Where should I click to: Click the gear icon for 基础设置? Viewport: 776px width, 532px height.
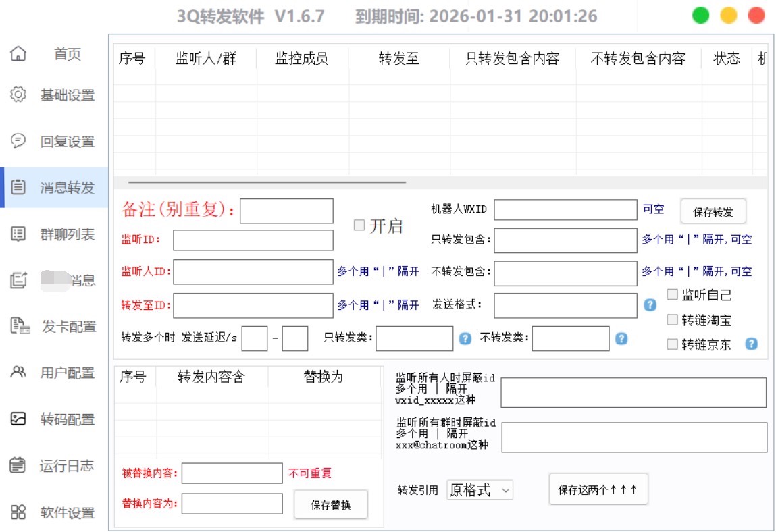click(x=18, y=94)
